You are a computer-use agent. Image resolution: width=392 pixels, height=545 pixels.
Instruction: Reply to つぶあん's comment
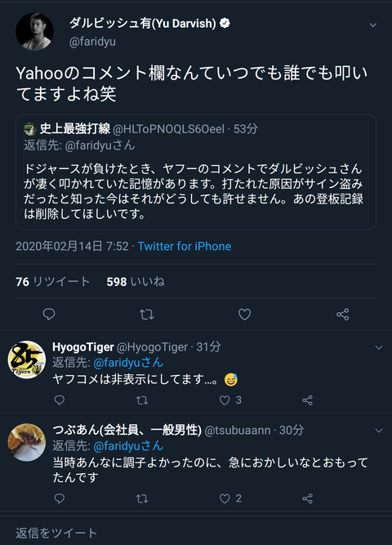pyautogui.click(x=60, y=498)
